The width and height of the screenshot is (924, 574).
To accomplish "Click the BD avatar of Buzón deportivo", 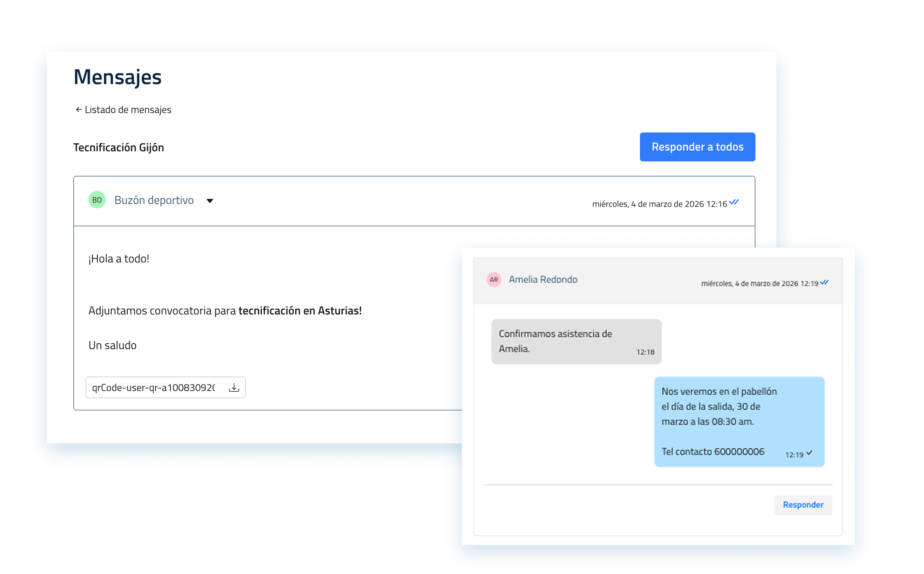I will [x=97, y=200].
